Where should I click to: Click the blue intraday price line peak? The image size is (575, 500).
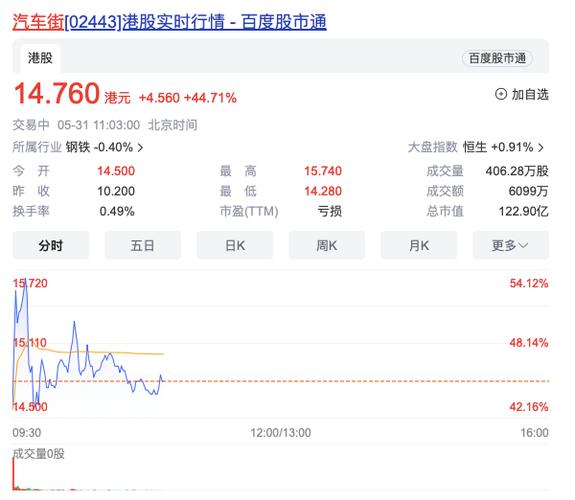coord(26,281)
